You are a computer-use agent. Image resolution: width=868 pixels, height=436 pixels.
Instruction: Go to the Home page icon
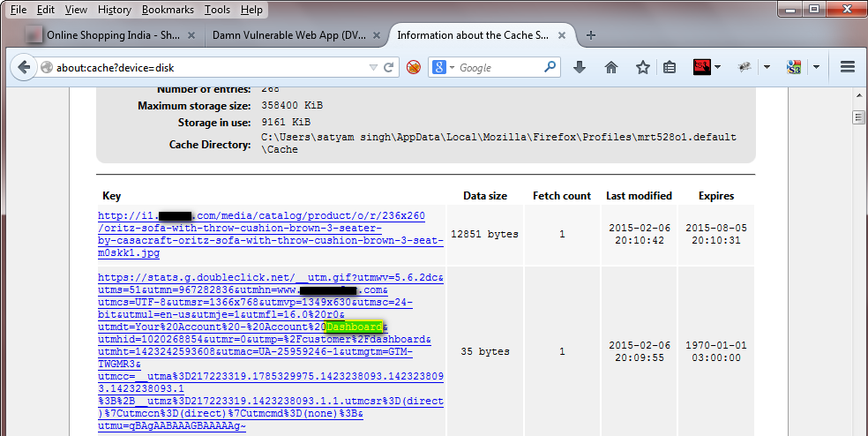[611, 67]
